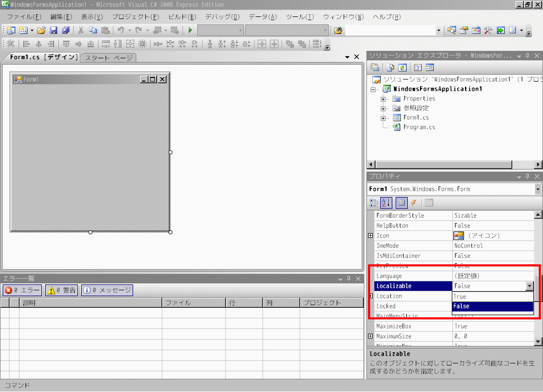This screenshot has height=392, width=543.
Task: Click the Paste clipboard icon
Action: coord(106,30)
